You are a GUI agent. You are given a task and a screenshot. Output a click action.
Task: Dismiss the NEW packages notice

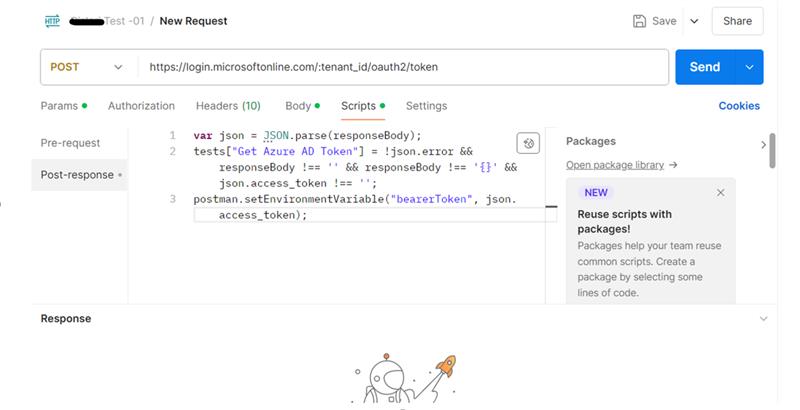(x=720, y=193)
